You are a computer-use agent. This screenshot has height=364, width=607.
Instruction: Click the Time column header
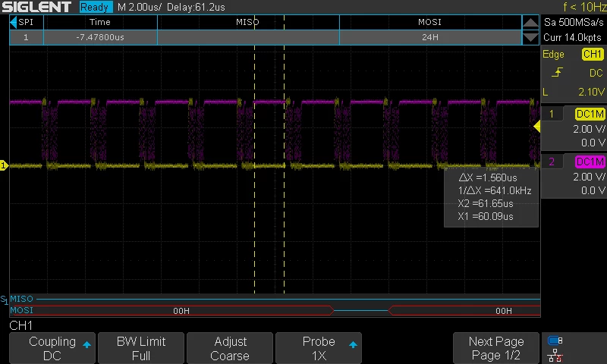pos(100,22)
